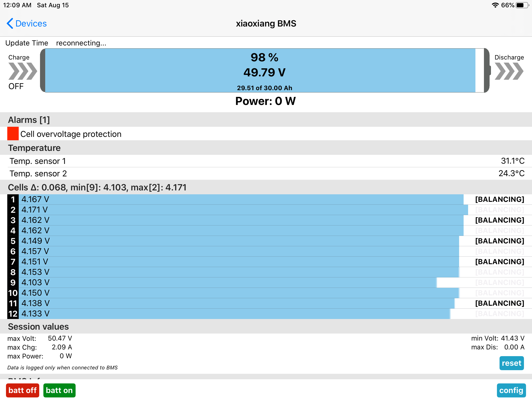Tap the back chevron next to Devices
The width and height of the screenshot is (532, 399).
click(x=10, y=23)
